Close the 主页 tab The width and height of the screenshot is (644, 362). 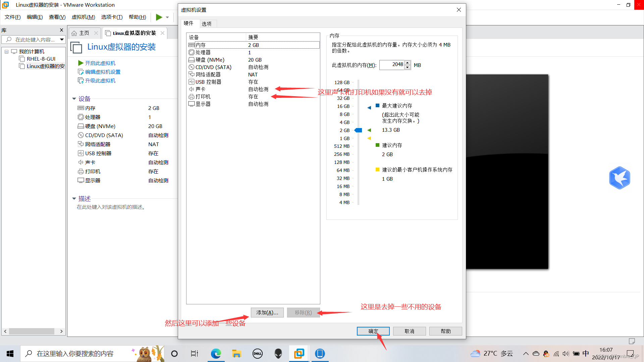[x=96, y=33]
